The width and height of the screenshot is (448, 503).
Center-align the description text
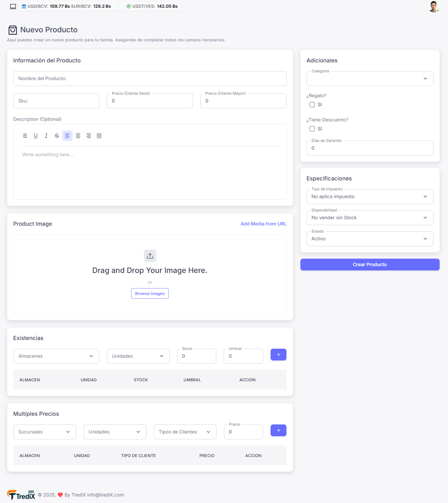[x=78, y=136]
